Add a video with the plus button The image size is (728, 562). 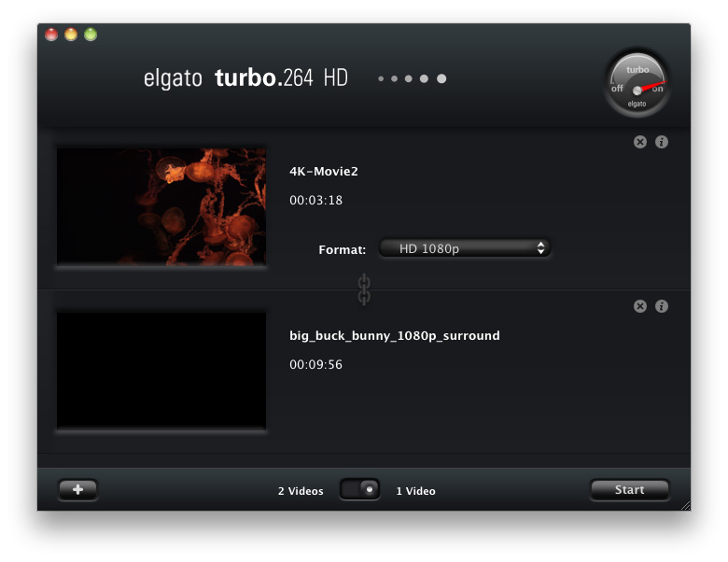[78, 489]
